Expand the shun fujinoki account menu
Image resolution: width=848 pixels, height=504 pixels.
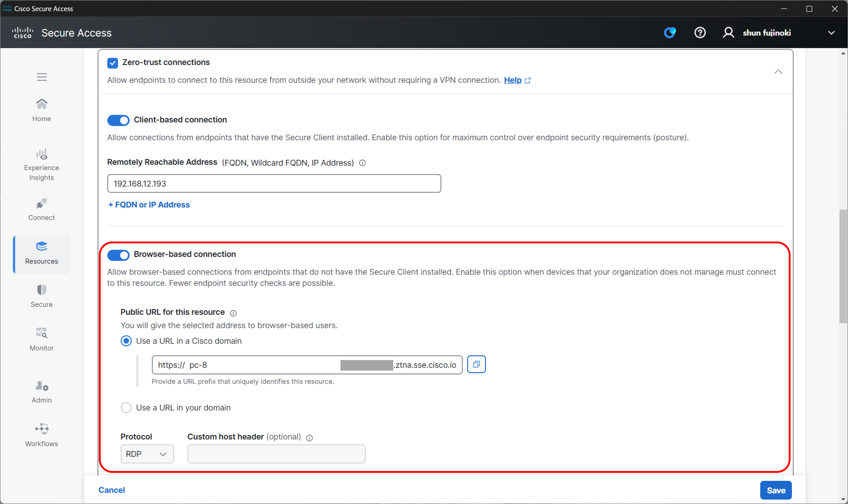point(831,33)
